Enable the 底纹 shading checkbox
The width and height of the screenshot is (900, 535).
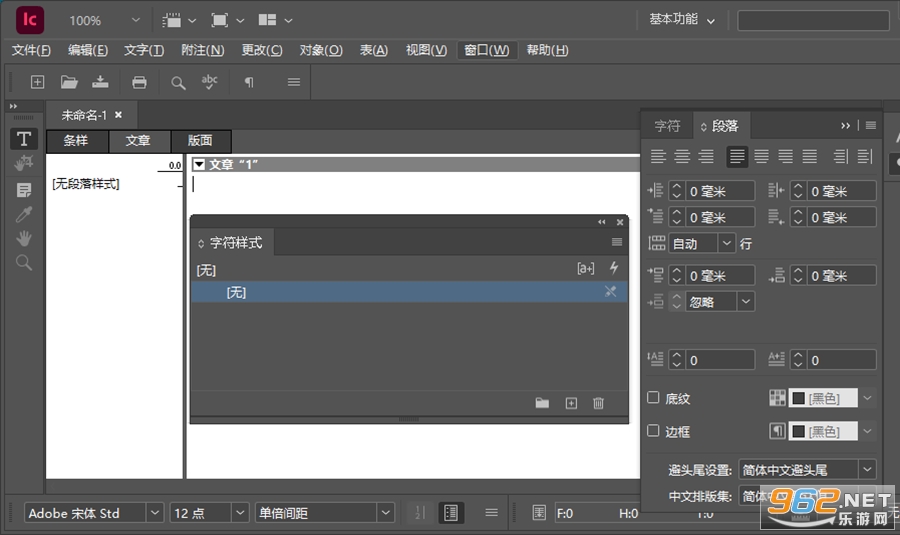pos(653,397)
